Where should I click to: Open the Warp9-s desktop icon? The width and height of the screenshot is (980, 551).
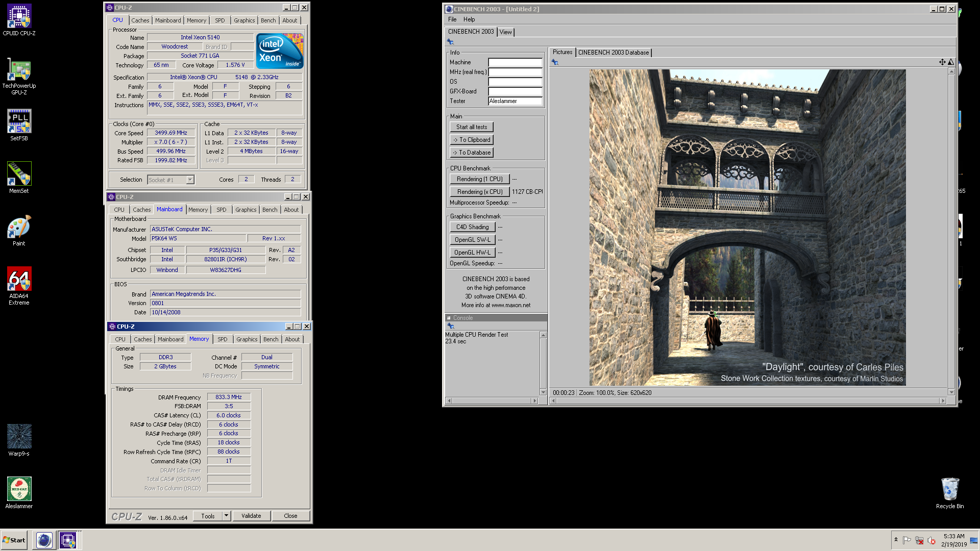(19, 440)
